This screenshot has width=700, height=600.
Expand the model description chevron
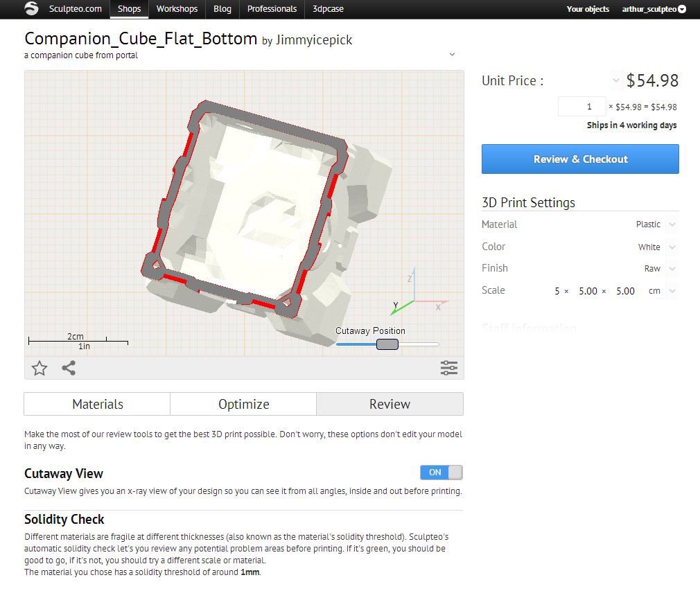tap(452, 54)
